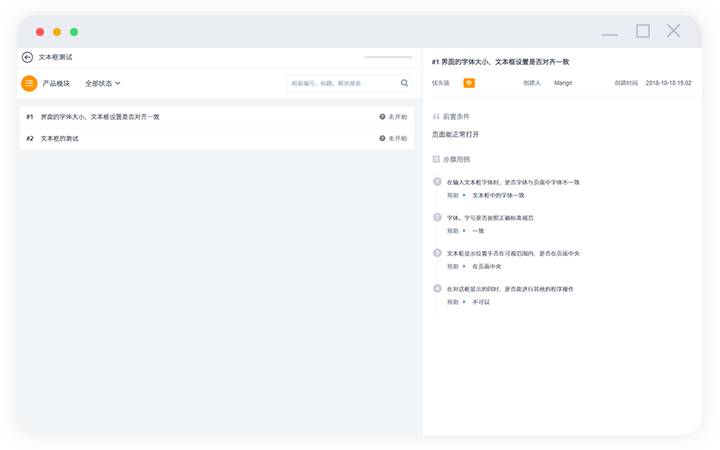Expand expected result arrow for 文本框中的字体一致

(464, 195)
